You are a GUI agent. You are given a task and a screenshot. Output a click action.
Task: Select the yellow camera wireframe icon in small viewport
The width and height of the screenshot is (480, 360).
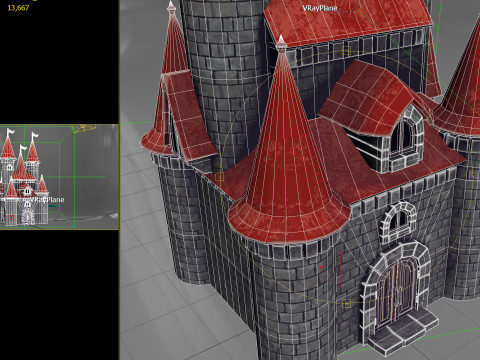coord(84,128)
